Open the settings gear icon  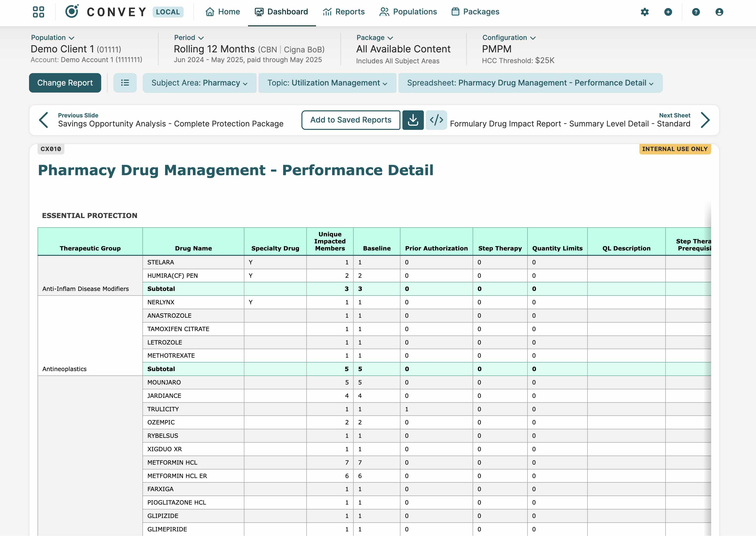pyautogui.click(x=644, y=12)
